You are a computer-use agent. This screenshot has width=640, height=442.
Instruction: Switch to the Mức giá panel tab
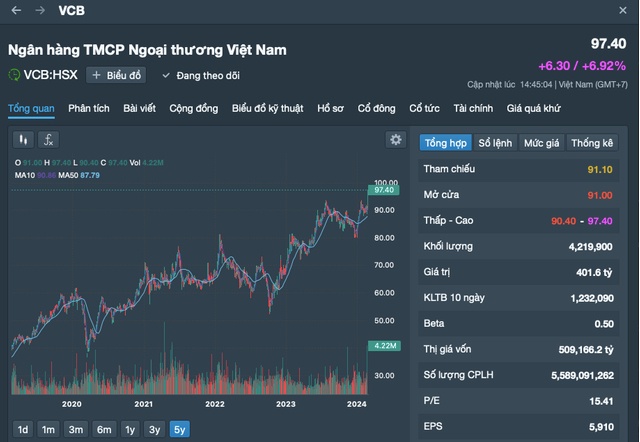(x=541, y=143)
